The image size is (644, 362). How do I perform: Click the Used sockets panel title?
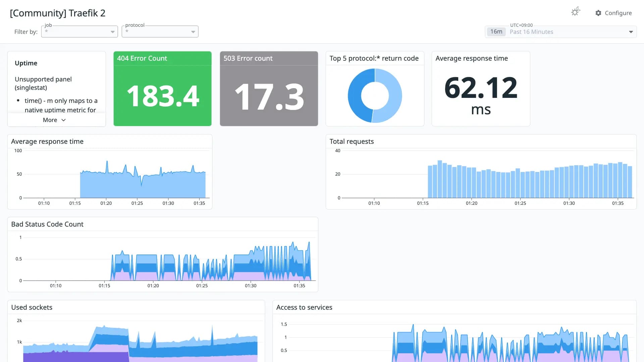pyautogui.click(x=32, y=307)
